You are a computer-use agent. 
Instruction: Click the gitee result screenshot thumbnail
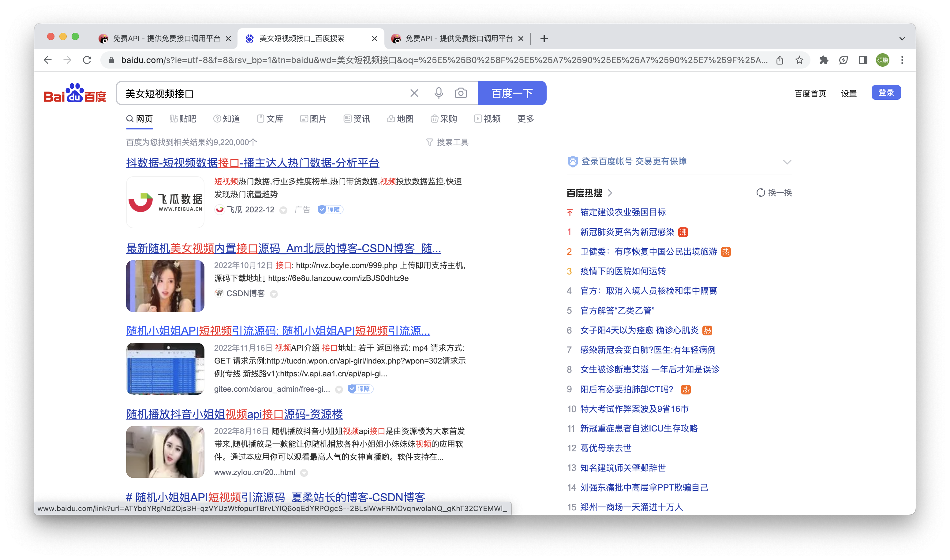coord(165,369)
